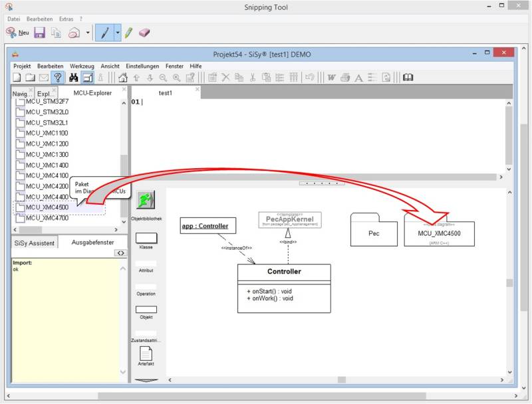Select Pec package in diagram
Viewport: 532px width, 404px height.
tap(374, 229)
